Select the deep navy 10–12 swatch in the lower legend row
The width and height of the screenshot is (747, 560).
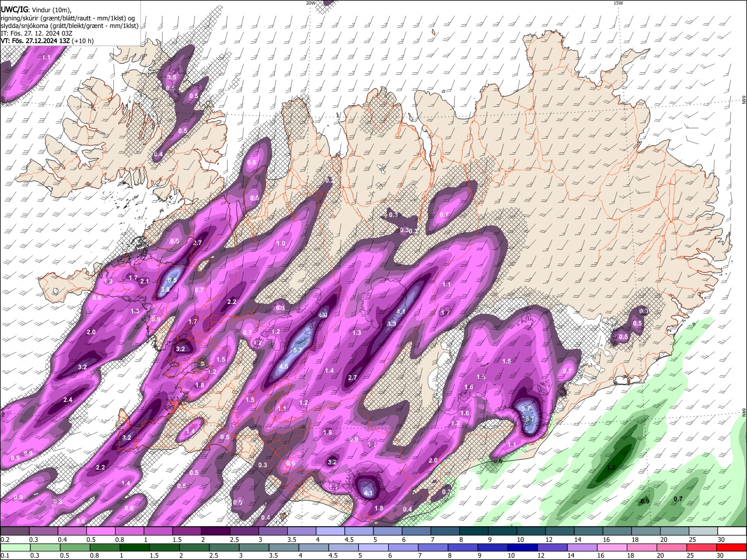[522, 547]
